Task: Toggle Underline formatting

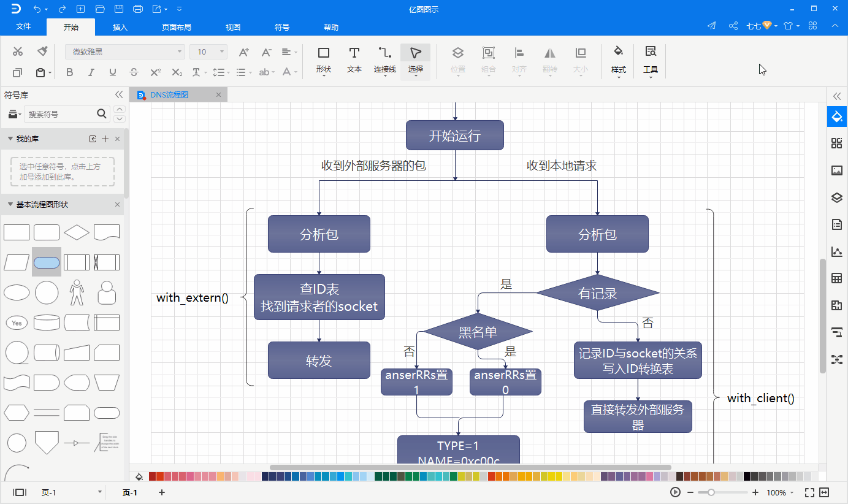Action: tap(112, 72)
